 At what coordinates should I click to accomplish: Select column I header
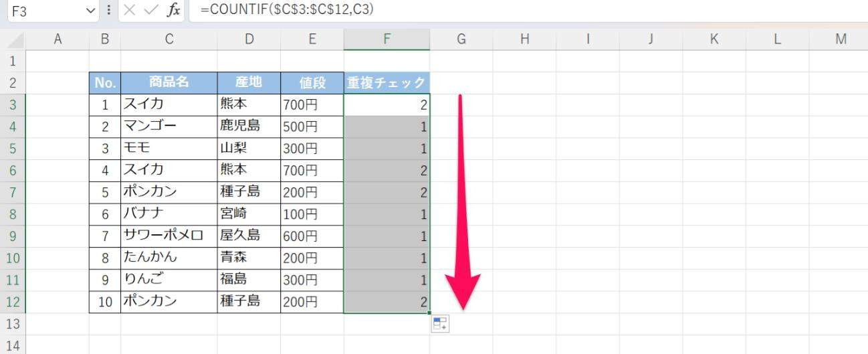point(588,39)
